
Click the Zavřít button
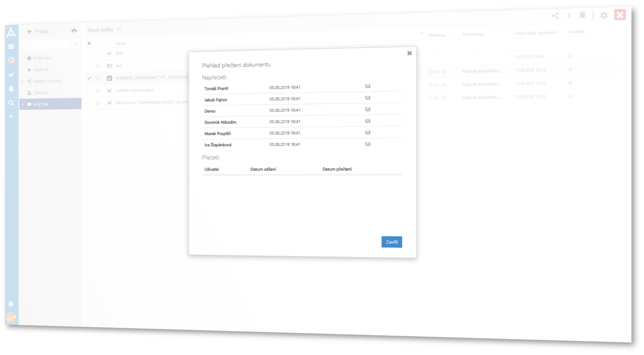click(392, 242)
